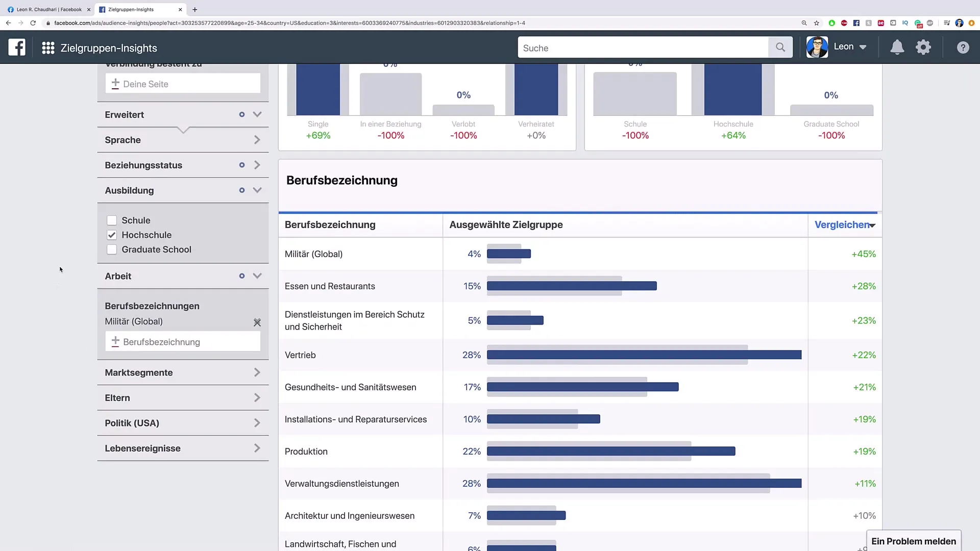Click the Facebook logo icon
Image resolution: width=980 pixels, height=551 pixels.
17,47
